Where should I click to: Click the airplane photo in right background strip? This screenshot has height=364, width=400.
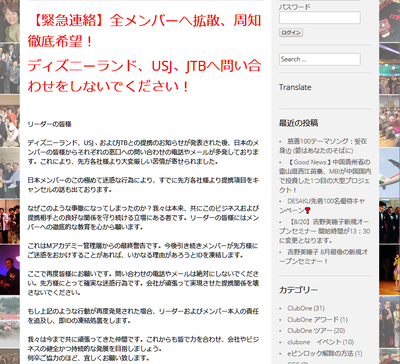(x=389, y=173)
